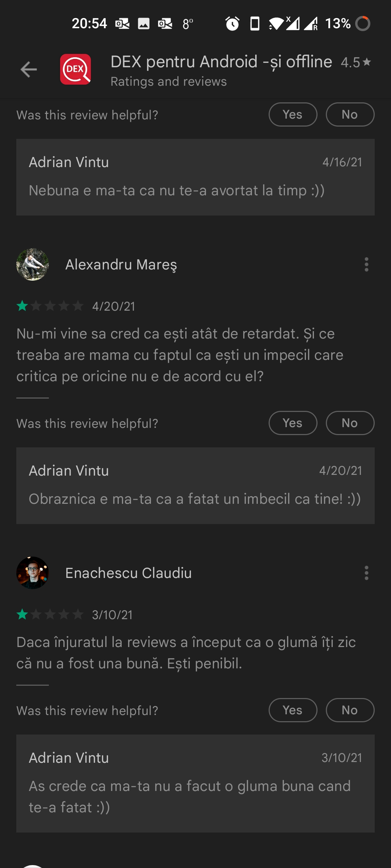
Task: Mark Enachescu Claudiu review helpful with Yes
Action: [293, 710]
